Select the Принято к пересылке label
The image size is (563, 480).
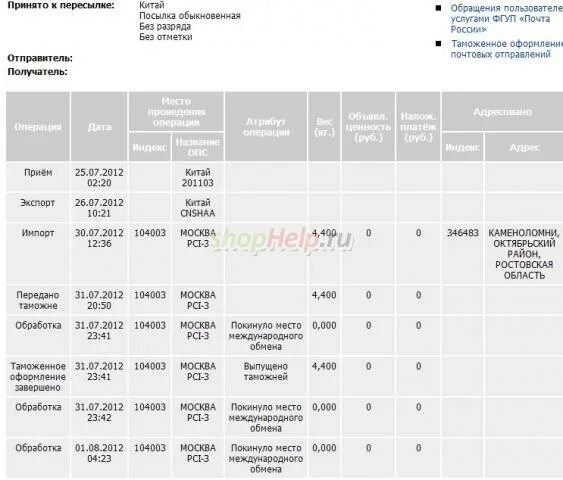61,5
